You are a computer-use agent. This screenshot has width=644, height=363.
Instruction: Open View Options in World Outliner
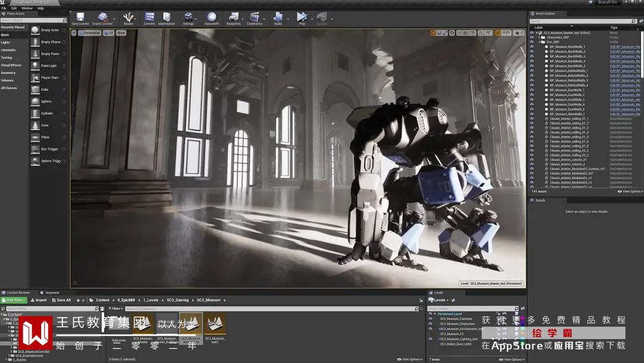point(629,192)
